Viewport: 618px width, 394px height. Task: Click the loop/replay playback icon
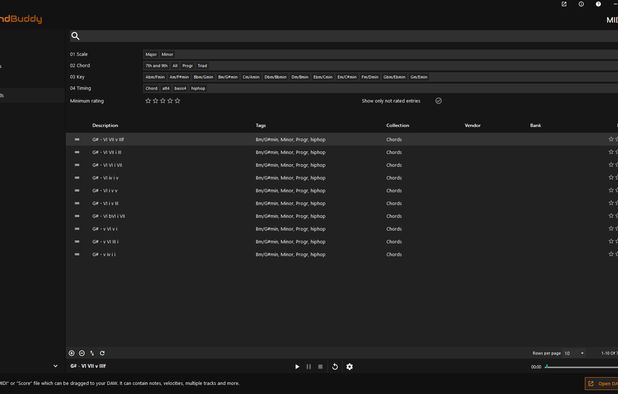(x=335, y=367)
